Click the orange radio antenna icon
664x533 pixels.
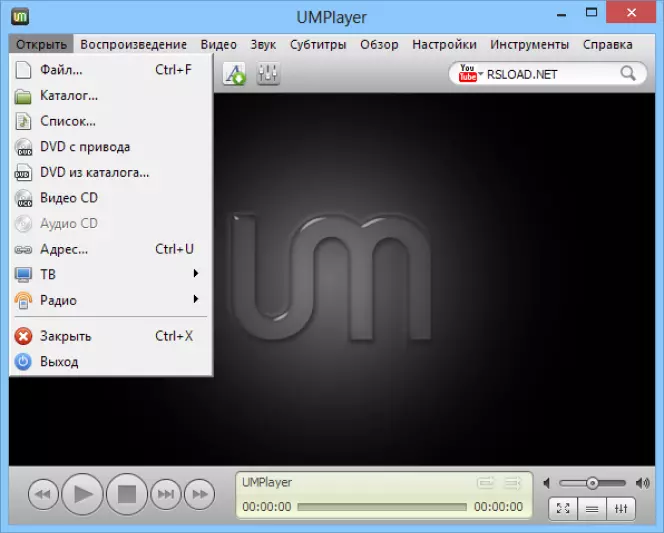coord(23,300)
